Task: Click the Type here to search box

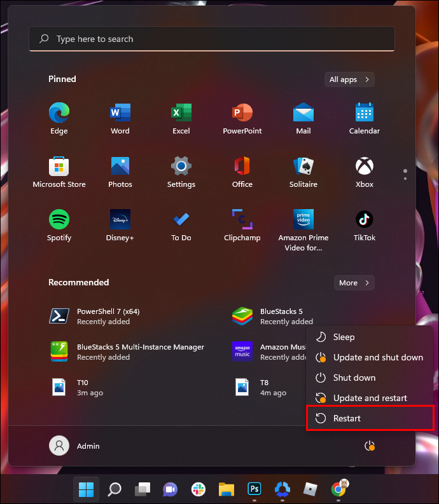Action: [x=212, y=39]
